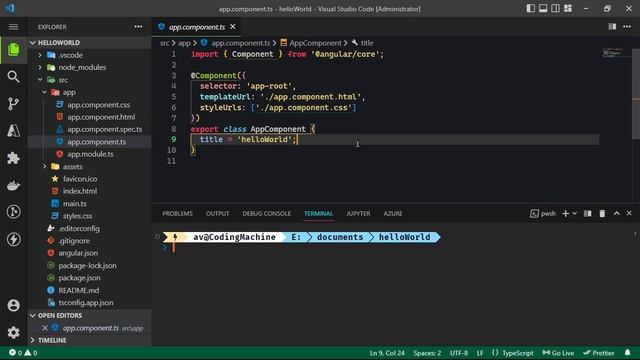Viewport: 640px width, 360px height.
Task: Switch to the OUTPUT tab
Action: pyautogui.click(x=218, y=213)
